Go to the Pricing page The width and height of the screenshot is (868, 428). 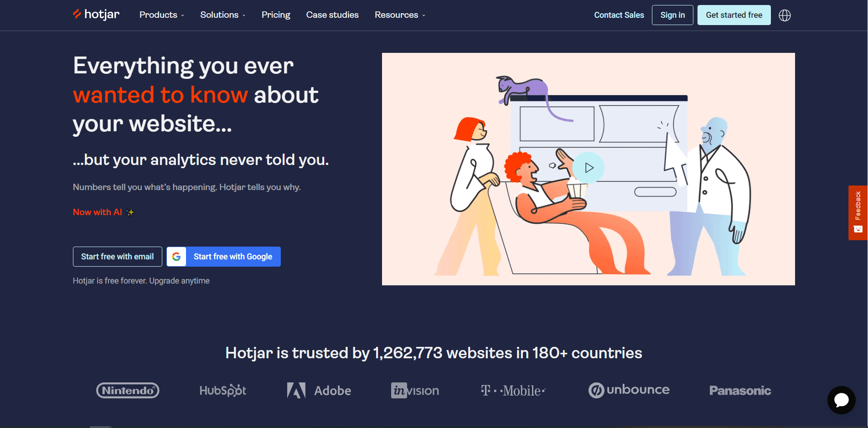[x=276, y=15]
